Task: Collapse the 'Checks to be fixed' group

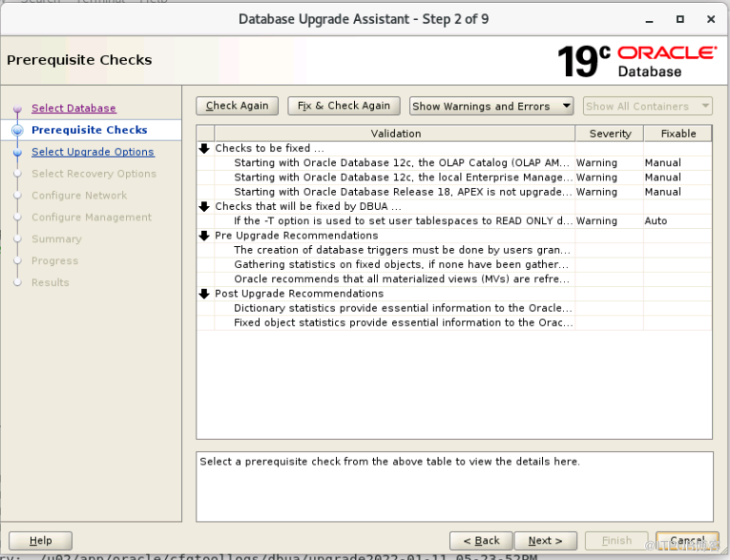Action: click(x=204, y=149)
